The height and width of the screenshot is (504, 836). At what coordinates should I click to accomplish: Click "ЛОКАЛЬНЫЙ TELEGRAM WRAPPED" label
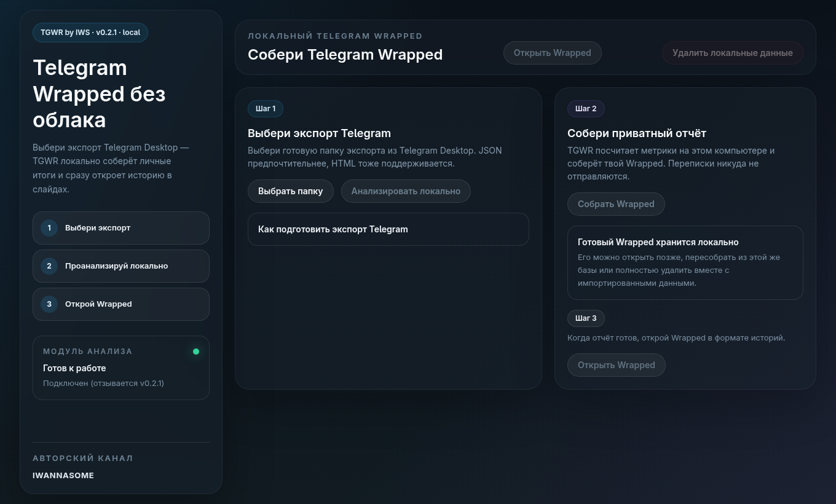click(x=335, y=36)
